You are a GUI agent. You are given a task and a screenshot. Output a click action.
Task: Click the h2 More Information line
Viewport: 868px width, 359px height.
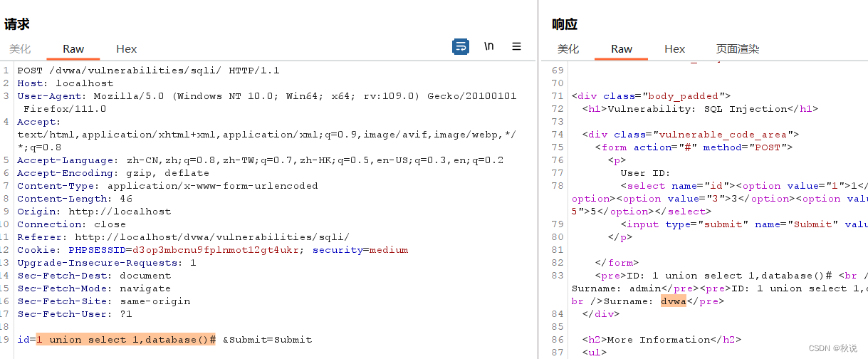(x=662, y=340)
